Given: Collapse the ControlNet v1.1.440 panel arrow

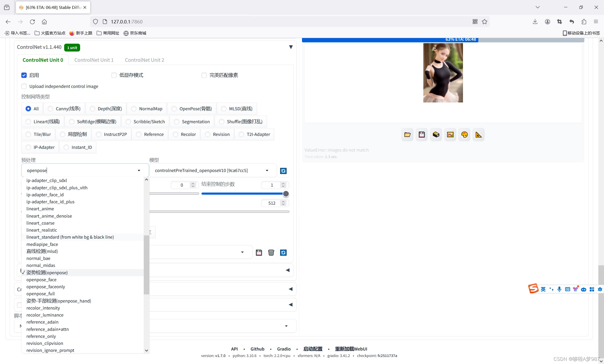Looking at the screenshot, I should pyautogui.click(x=291, y=47).
